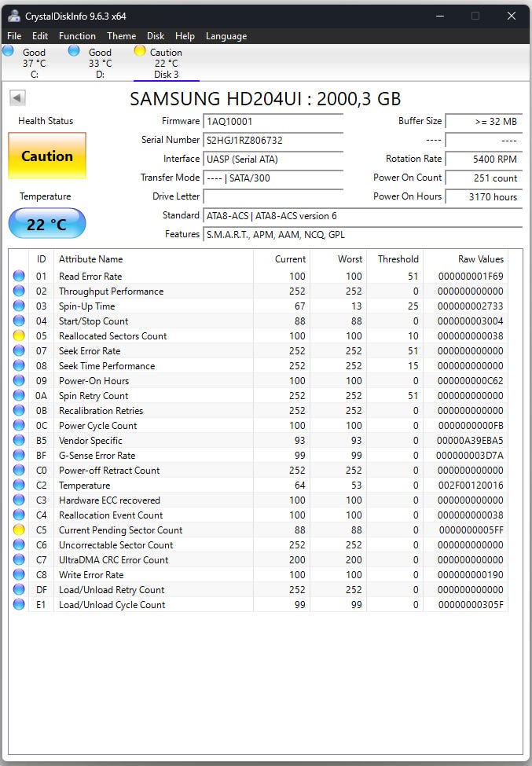Viewport: 532px width, 766px height.
Task: Click blue status orb for Recalibration Retries
Action: tap(19, 410)
